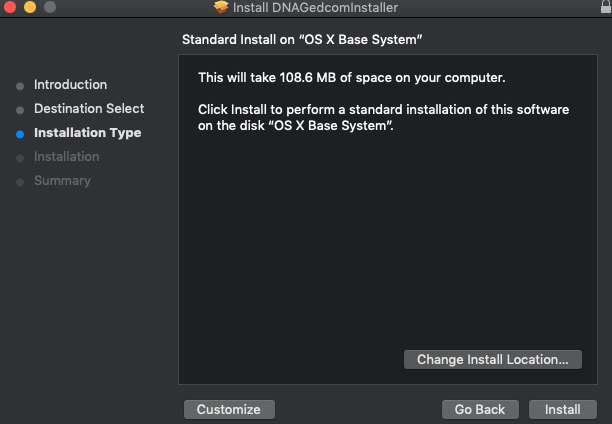Go Back to the previous step
612x424 pixels.
480,410
